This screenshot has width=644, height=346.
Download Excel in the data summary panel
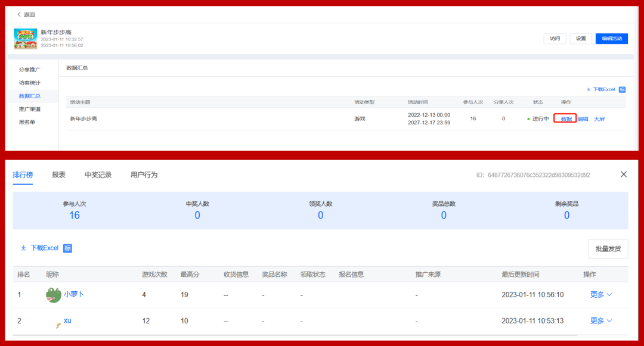(600, 89)
